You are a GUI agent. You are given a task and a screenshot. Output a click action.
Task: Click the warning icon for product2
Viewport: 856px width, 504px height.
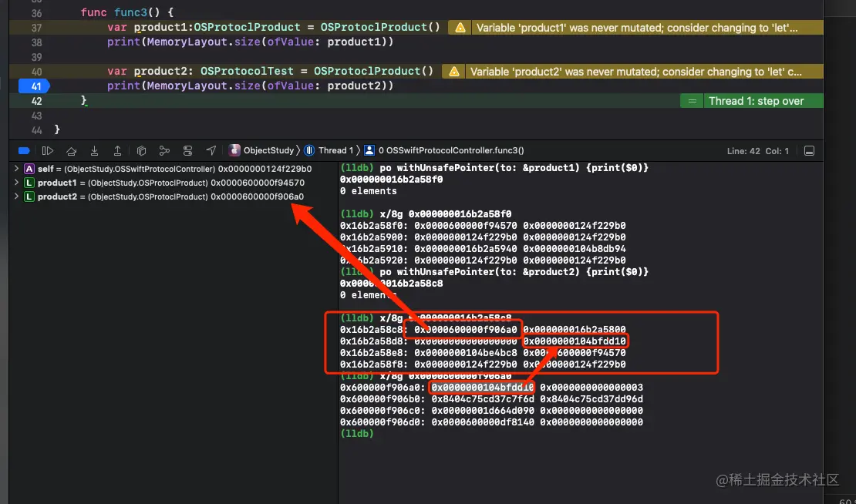coord(453,72)
